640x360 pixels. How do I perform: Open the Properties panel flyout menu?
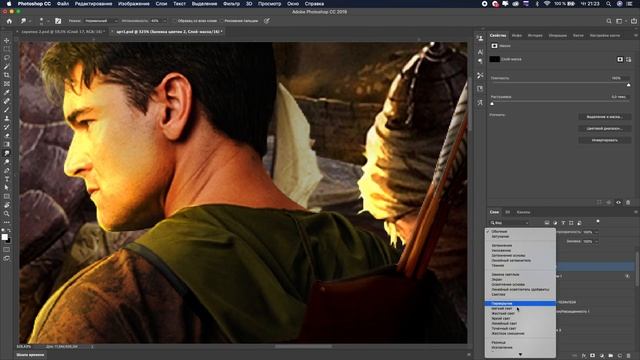[636, 36]
